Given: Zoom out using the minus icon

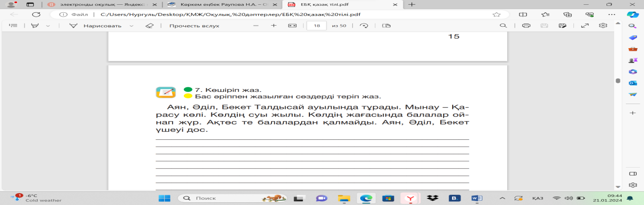Looking at the screenshot, I should click(256, 26).
